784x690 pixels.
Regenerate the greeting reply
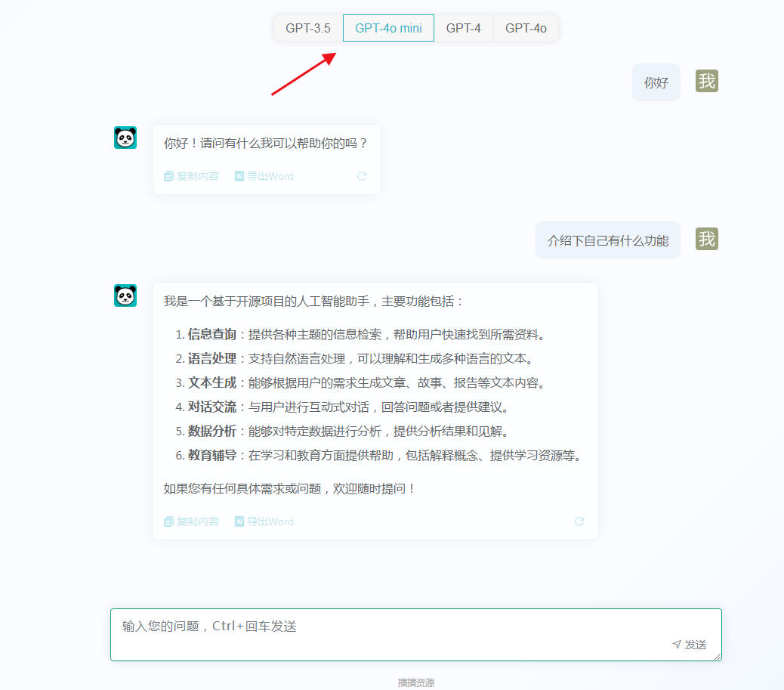362,176
